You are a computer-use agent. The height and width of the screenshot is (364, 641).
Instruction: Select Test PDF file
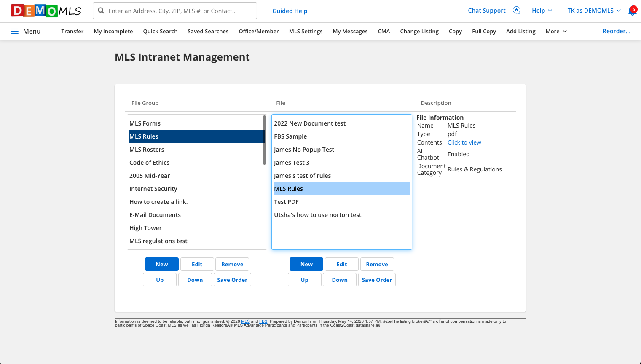click(x=342, y=202)
